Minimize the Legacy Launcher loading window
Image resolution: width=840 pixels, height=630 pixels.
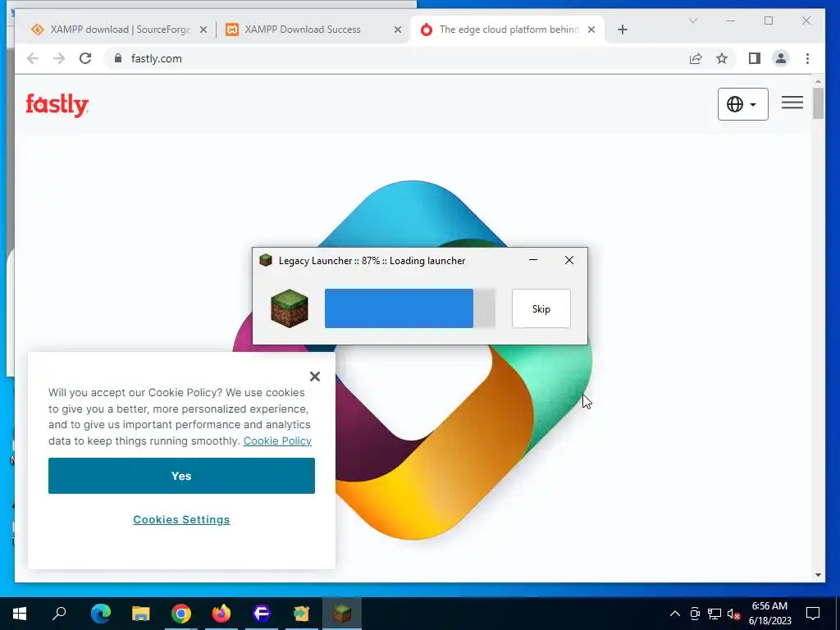click(533, 260)
